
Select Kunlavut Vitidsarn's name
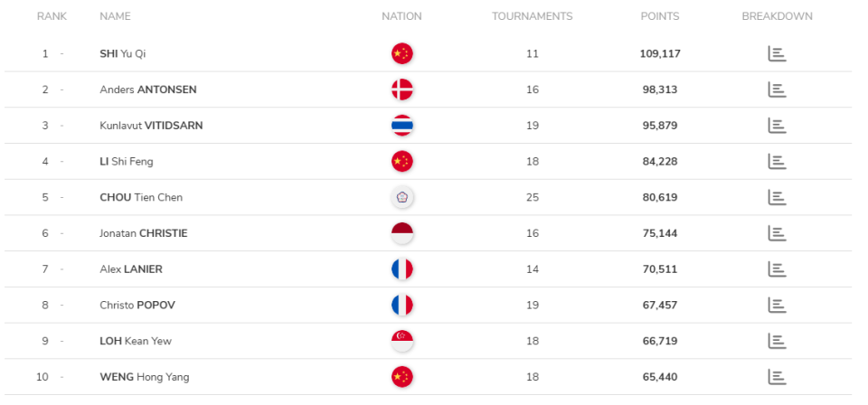[x=151, y=126]
